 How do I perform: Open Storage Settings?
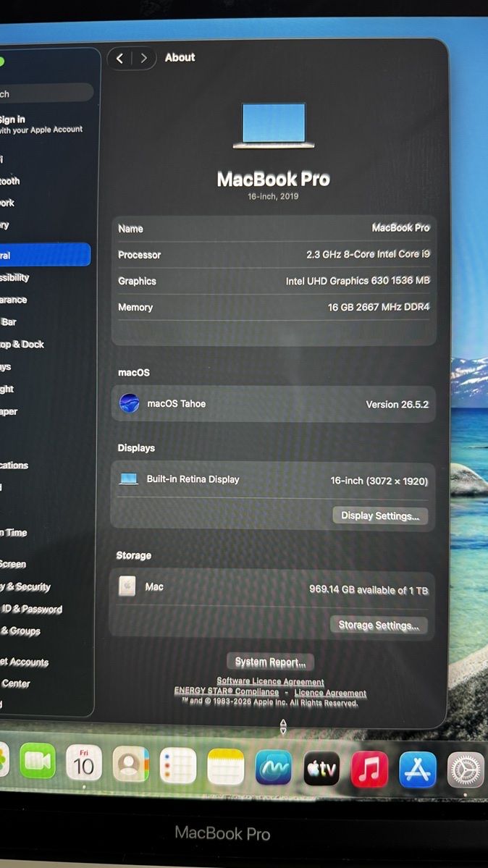[x=379, y=625]
